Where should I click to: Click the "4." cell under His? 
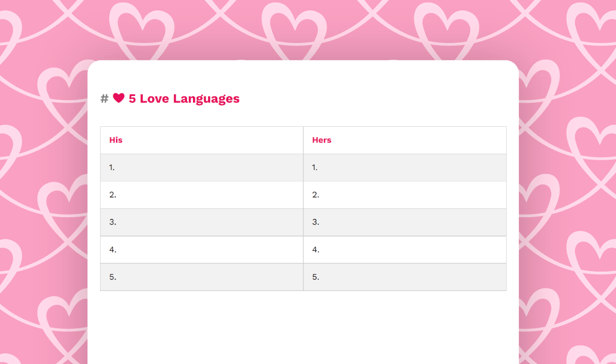(202, 250)
